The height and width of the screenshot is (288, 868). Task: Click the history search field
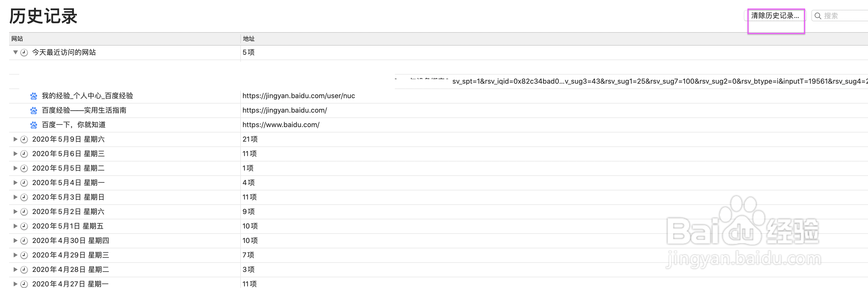pos(842,16)
